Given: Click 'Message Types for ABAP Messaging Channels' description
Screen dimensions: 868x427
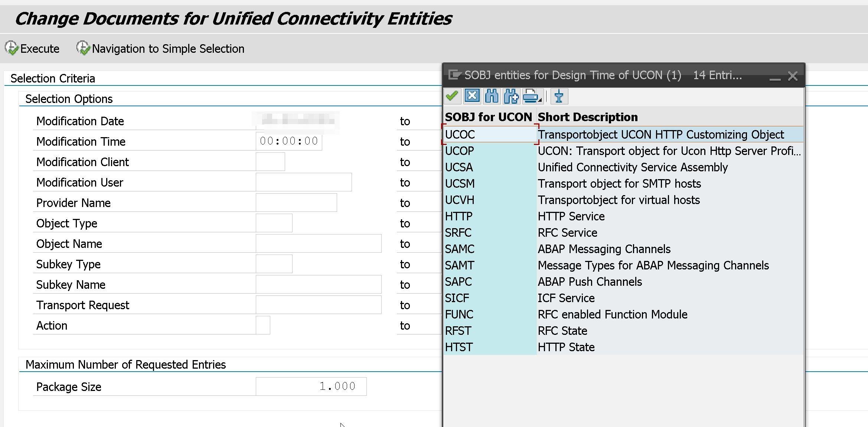Looking at the screenshot, I should coord(653,265).
